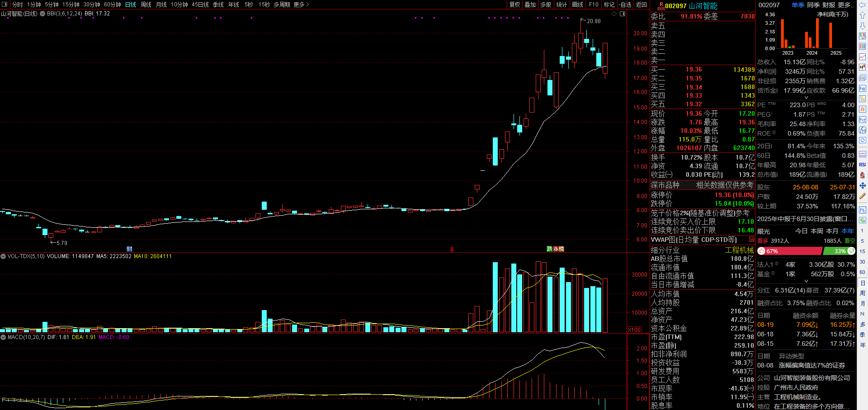Click the X100 volume scale label
The width and height of the screenshot is (868, 410).
point(634,330)
